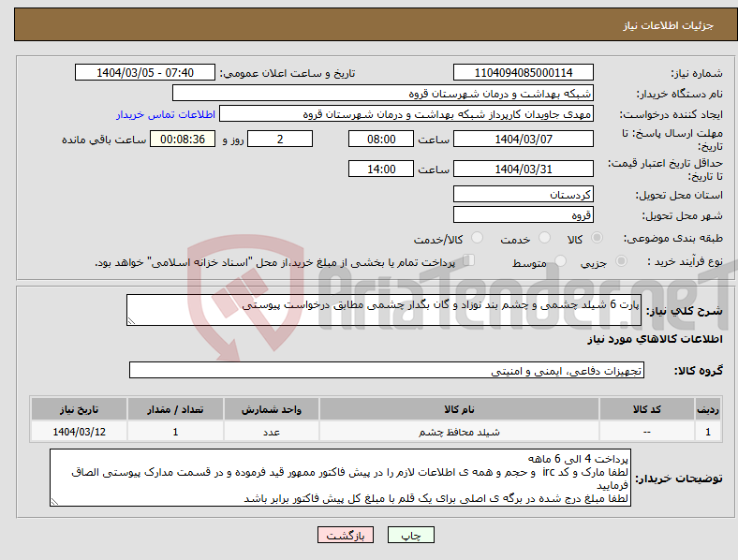Click the item cell شیلد محافظ چشم
Screen dimensions: 738x560
coord(459,432)
